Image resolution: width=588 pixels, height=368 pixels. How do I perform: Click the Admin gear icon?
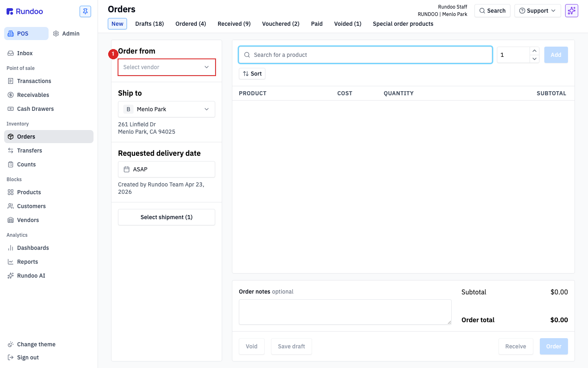tap(56, 34)
